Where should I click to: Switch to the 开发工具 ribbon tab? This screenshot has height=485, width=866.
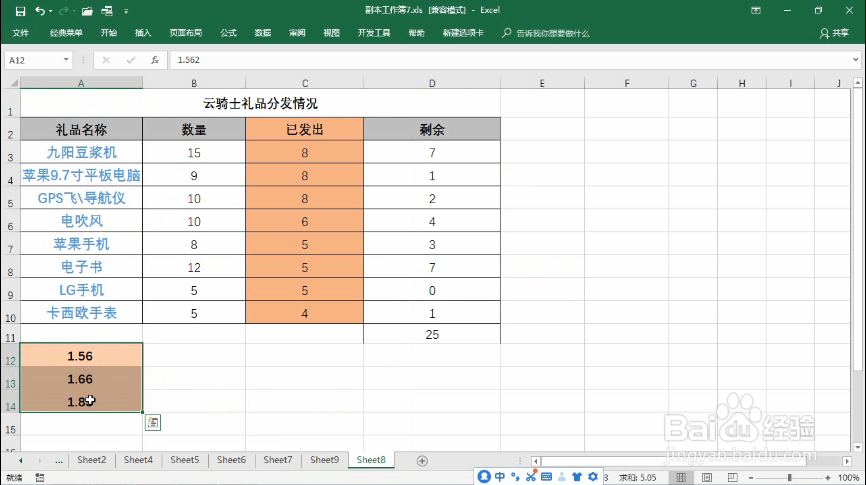[374, 33]
